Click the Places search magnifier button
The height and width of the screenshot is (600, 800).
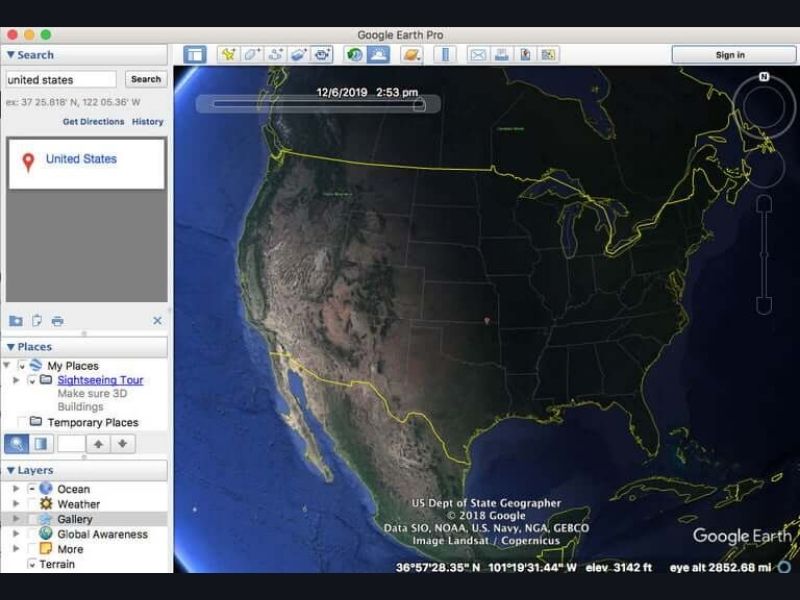tap(16, 444)
